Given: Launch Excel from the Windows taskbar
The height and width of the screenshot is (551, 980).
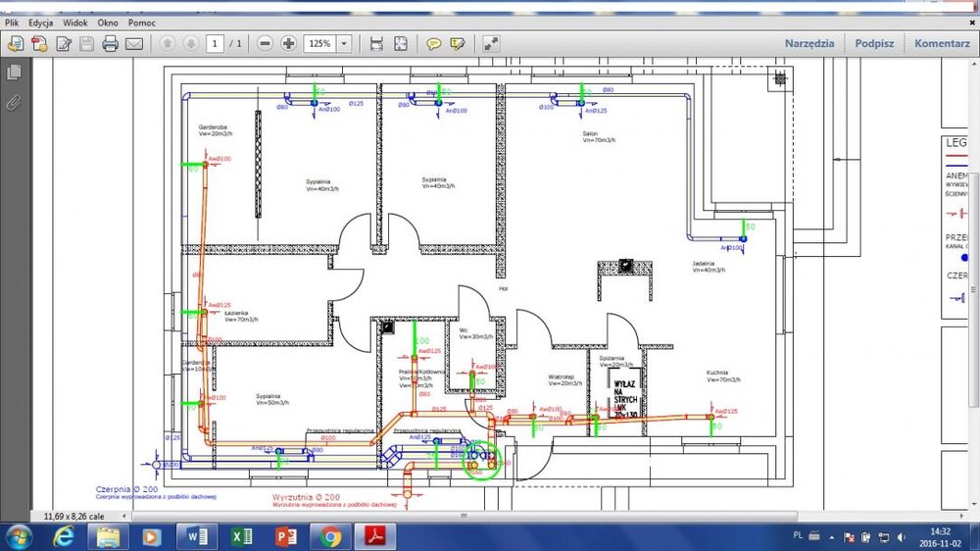Looking at the screenshot, I should tap(241, 536).
